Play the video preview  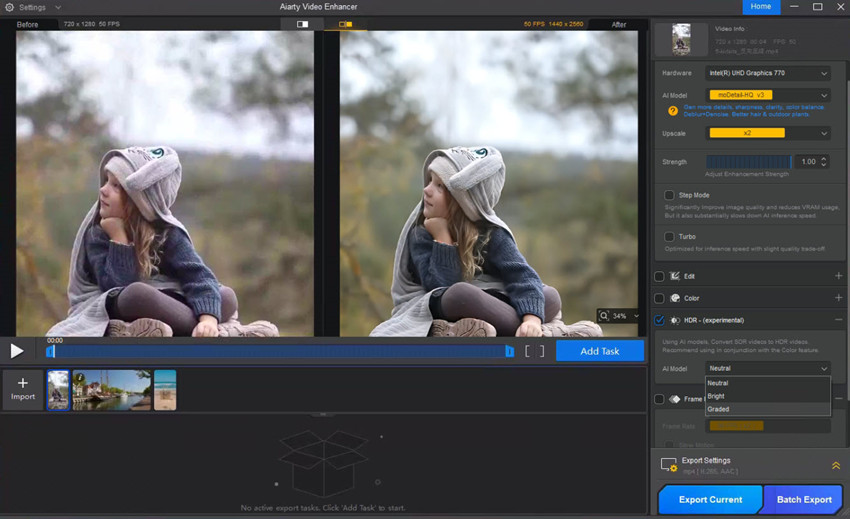tap(17, 351)
